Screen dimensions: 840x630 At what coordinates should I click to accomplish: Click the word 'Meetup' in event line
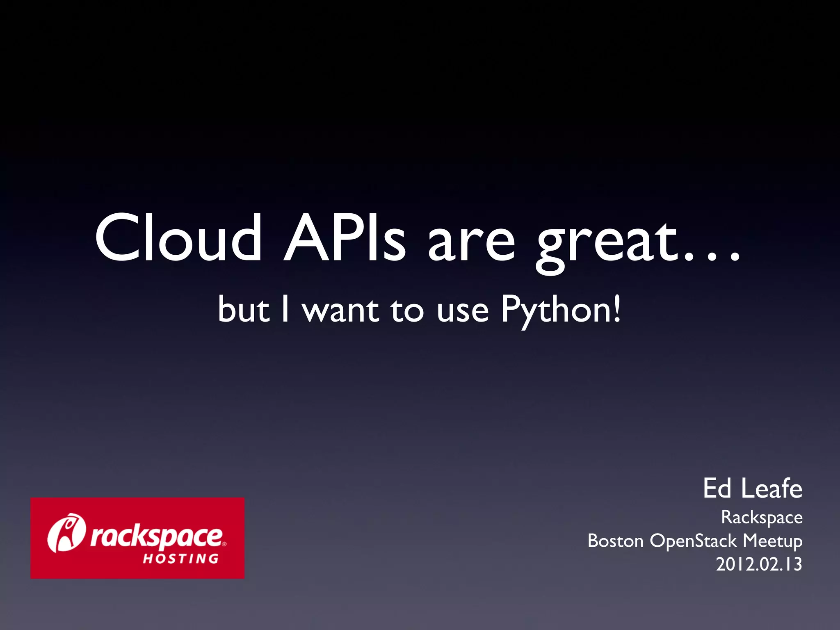pos(772,541)
